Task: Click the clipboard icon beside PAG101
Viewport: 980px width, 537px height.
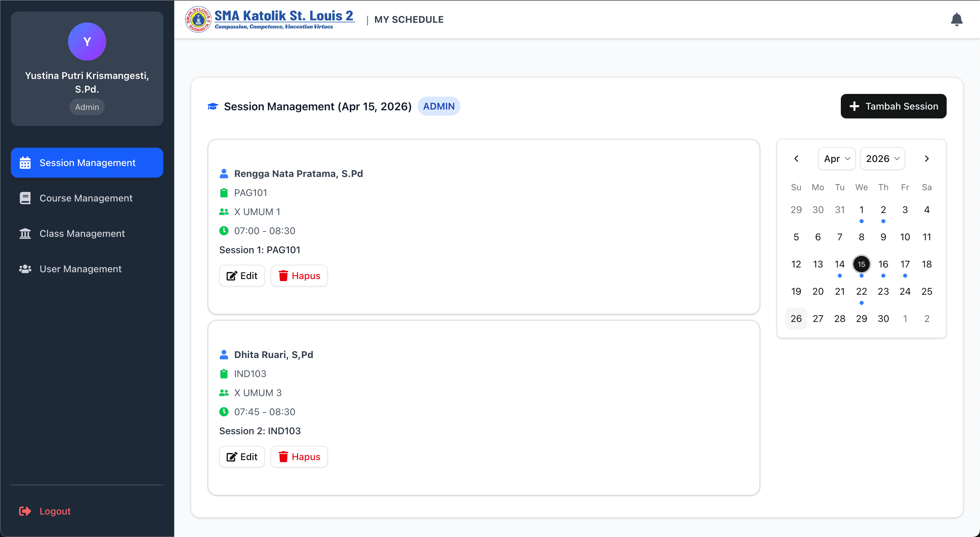Action: [224, 193]
